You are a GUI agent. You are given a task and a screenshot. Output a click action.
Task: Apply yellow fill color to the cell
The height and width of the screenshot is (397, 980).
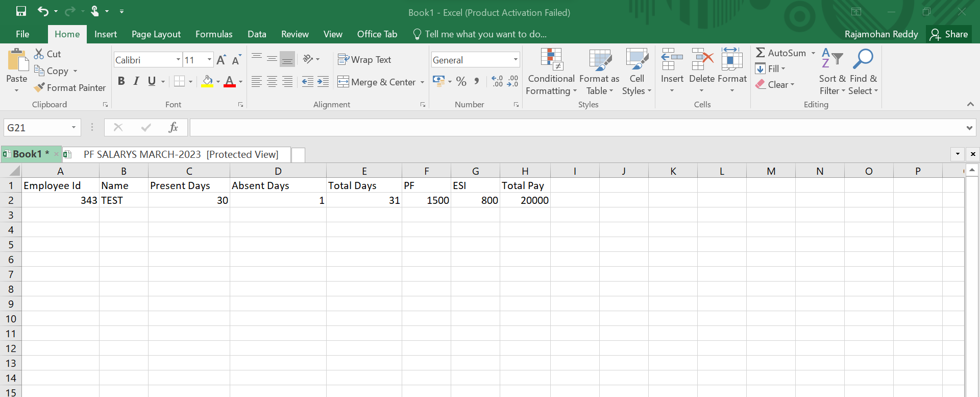pos(207,81)
